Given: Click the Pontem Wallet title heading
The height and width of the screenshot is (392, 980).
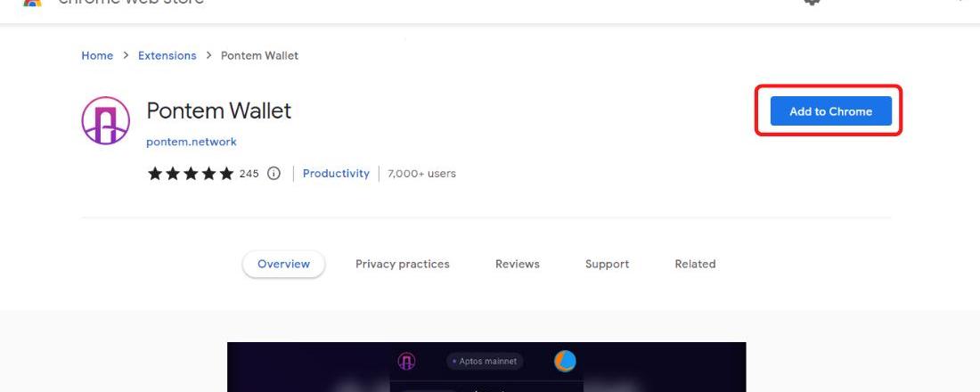Looking at the screenshot, I should click(x=219, y=110).
